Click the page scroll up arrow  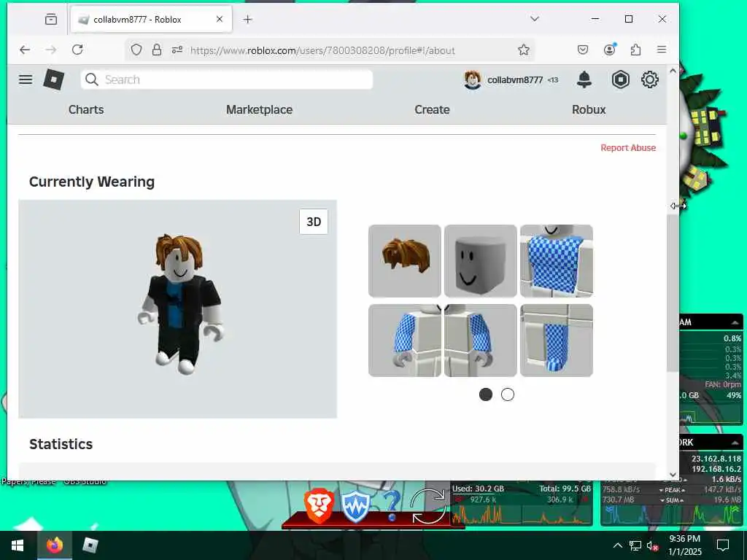tap(673, 71)
